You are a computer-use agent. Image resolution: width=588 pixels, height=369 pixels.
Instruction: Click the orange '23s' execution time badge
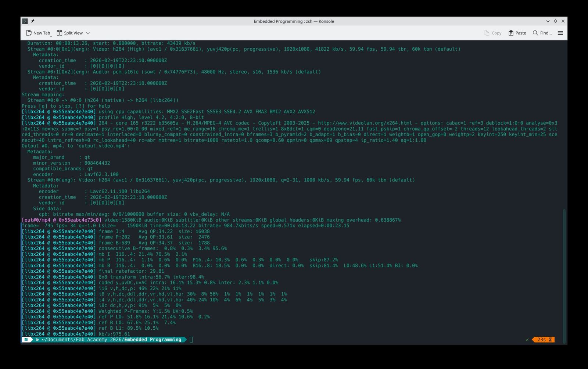pos(544,340)
